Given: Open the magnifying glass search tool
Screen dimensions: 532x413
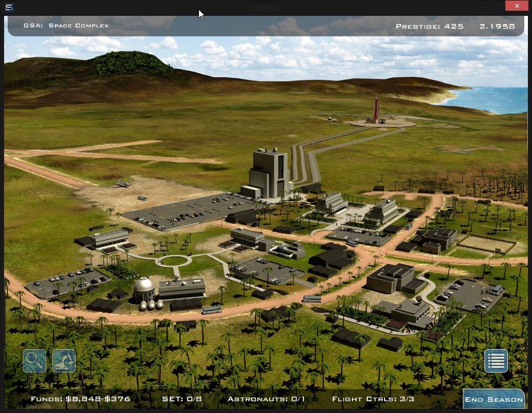Looking at the screenshot, I should click(34, 361).
